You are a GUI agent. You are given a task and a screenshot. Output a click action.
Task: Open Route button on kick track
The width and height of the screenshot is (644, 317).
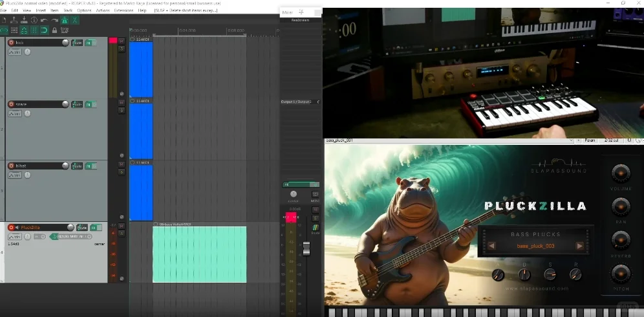[x=77, y=43]
